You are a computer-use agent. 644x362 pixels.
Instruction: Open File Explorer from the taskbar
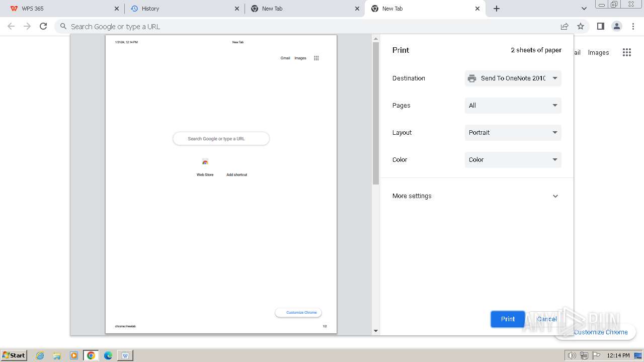click(x=57, y=355)
